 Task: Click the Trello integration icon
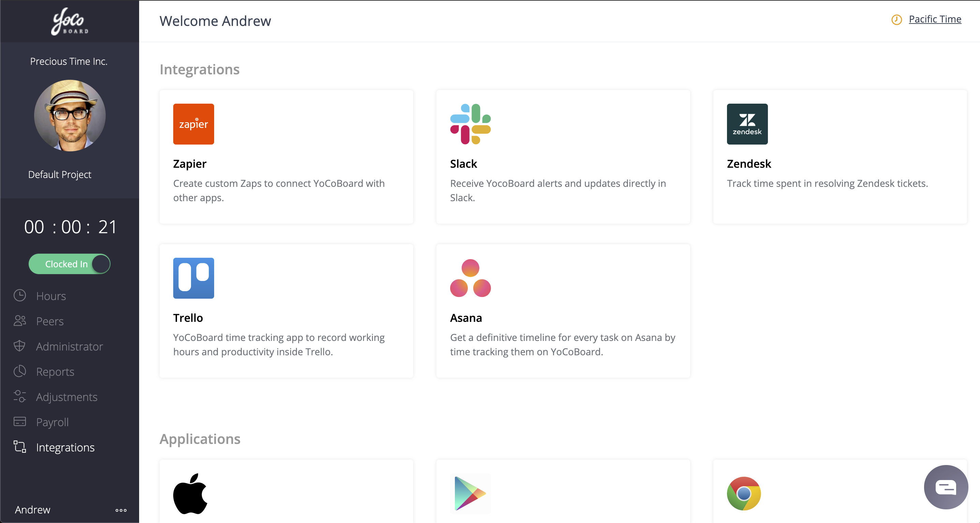click(x=193, y=278)
